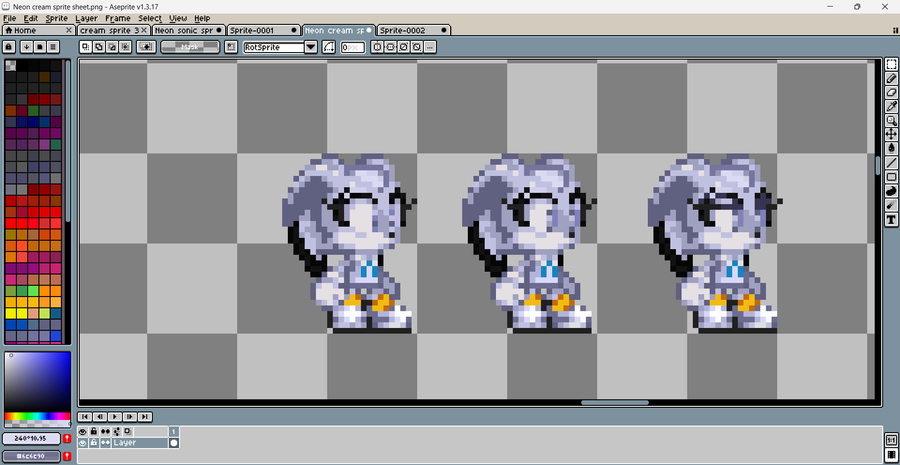This screenshot has height=465, width=900.
Task: Go to the next frame
Action: 130,417
